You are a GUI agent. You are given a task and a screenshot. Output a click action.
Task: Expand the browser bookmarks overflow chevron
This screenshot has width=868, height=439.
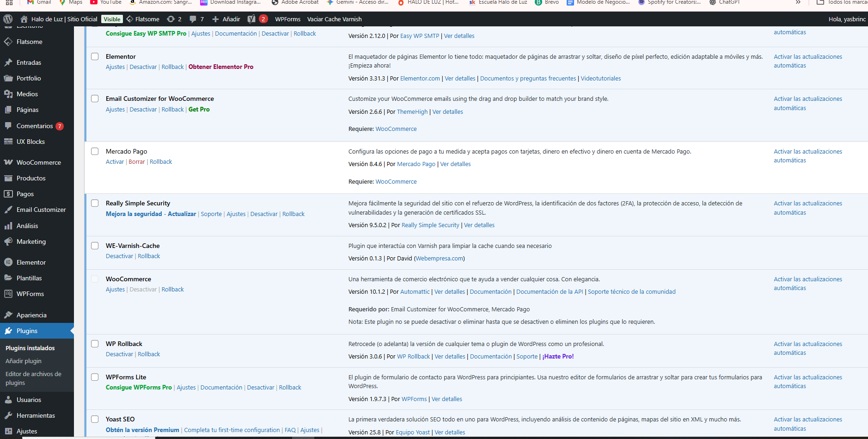(798, 2)
